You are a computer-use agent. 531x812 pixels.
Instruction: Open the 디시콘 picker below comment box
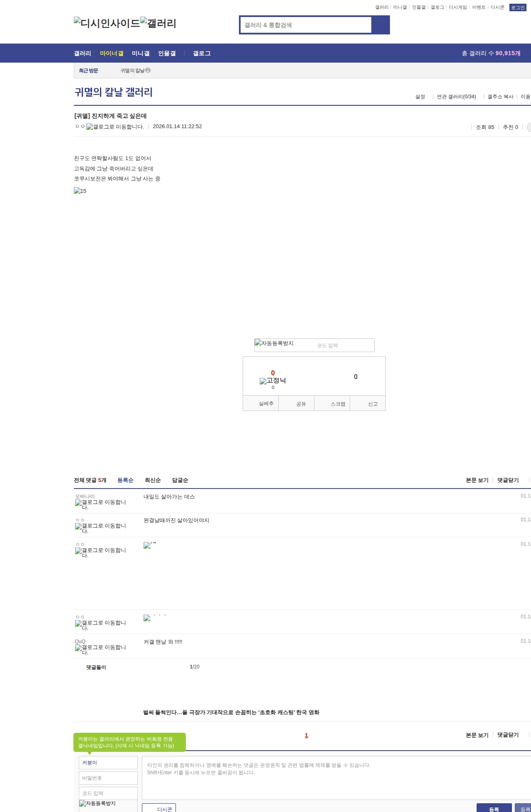159,809
